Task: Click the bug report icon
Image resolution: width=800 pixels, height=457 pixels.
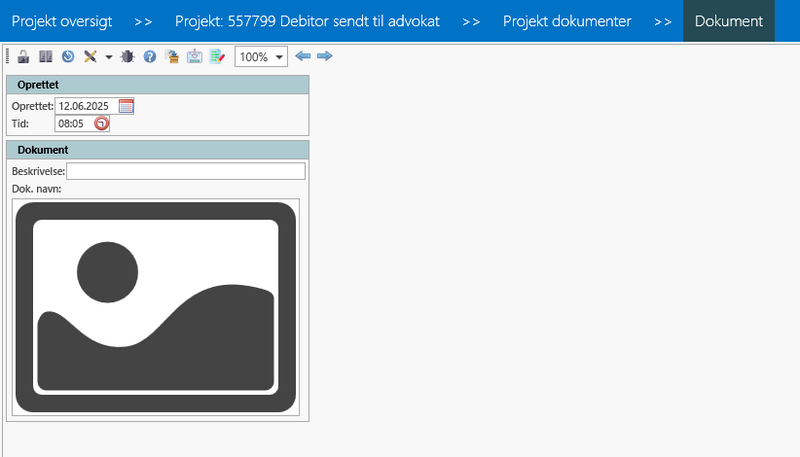Action: pyautogui.click(x=127, y=57)
